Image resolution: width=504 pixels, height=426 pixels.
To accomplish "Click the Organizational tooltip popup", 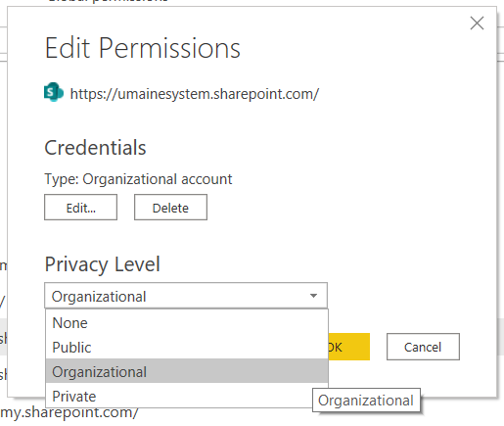I will coord(366,400).
